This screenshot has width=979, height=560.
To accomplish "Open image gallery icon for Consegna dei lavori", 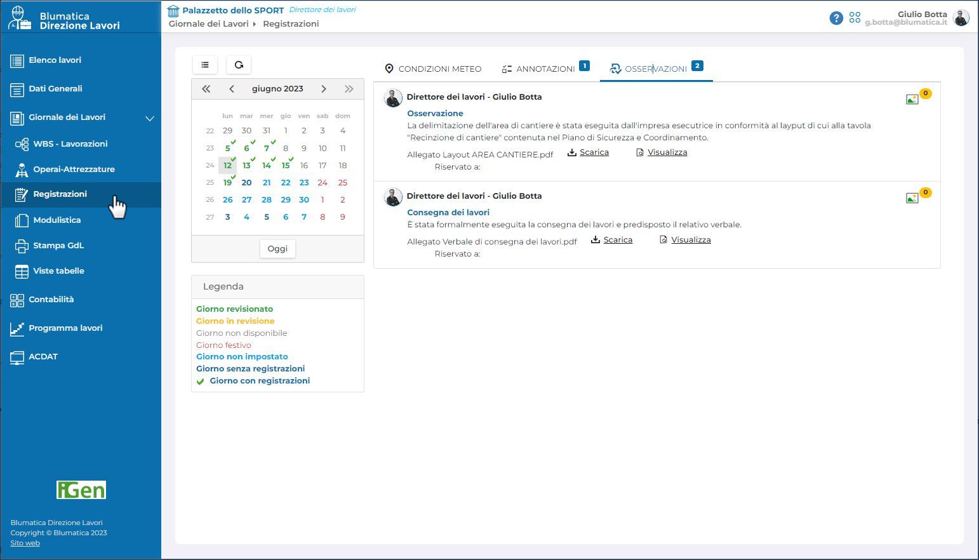I will (912, 199).
